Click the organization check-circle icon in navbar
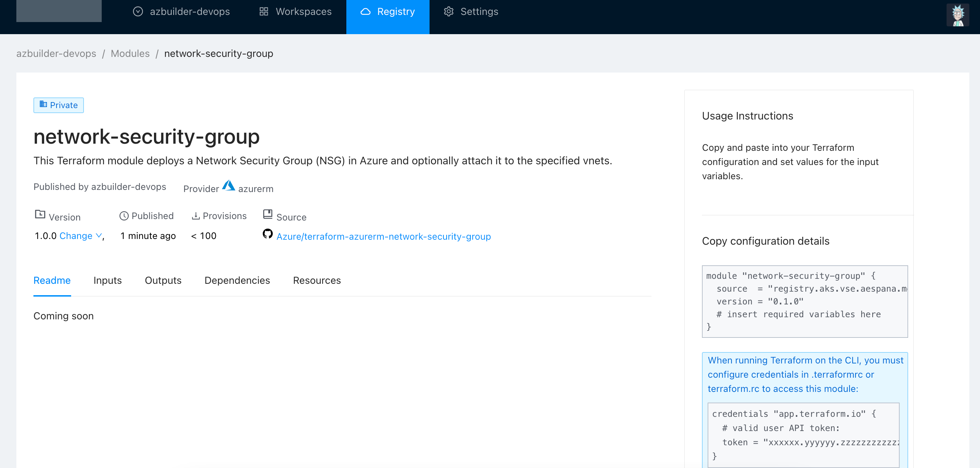Viewport: 980px width, 468px height. tap(138, 11)
